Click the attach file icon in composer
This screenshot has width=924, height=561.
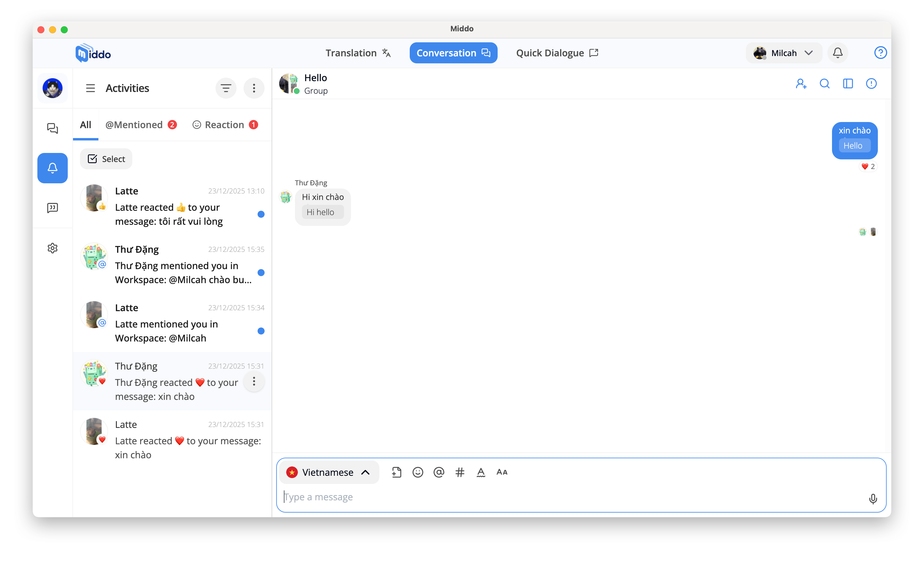396,472
